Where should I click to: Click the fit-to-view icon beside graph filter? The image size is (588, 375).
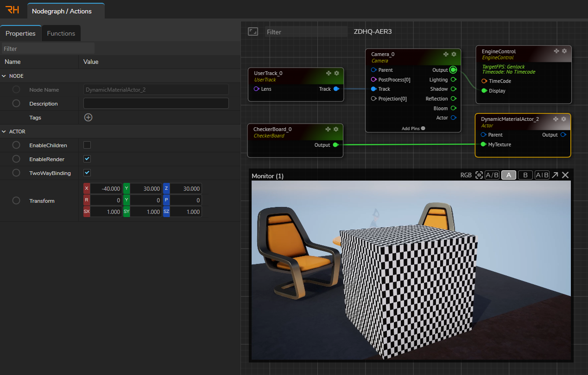coord(253,31)
